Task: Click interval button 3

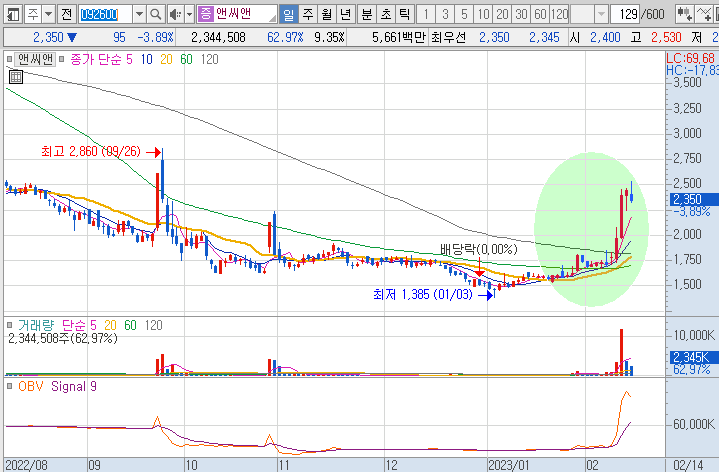Action: [x=445, y=15]
